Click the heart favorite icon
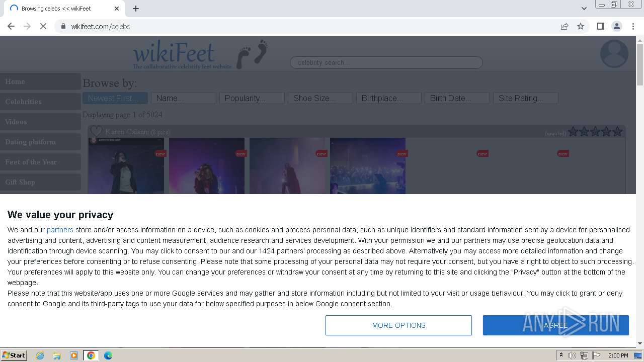The width and height of the screenshot is (644, 362). point(96,131)
